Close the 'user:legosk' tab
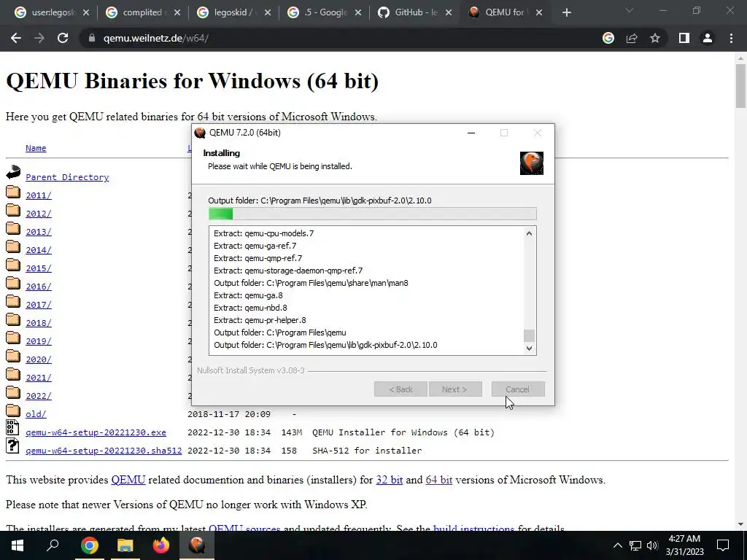 86,12
